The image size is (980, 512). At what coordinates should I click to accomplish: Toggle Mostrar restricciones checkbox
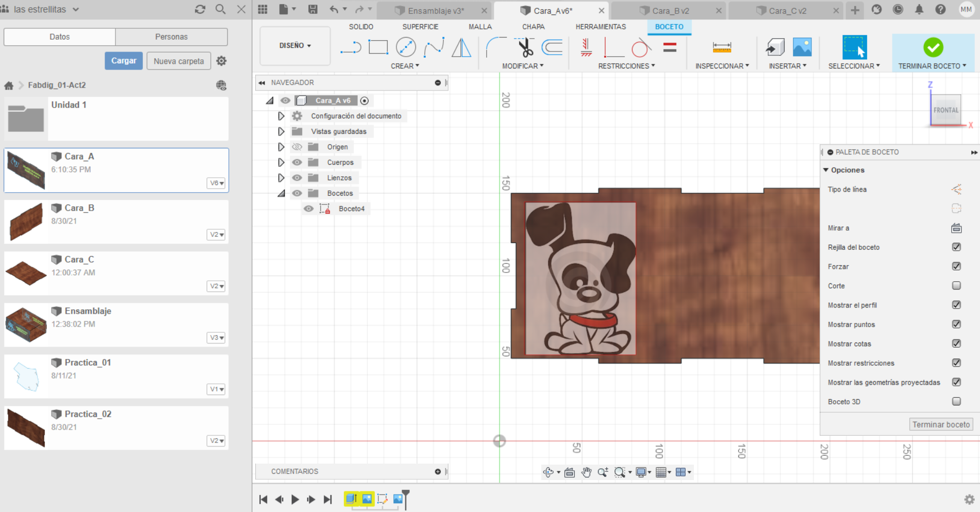coord(956,363)
